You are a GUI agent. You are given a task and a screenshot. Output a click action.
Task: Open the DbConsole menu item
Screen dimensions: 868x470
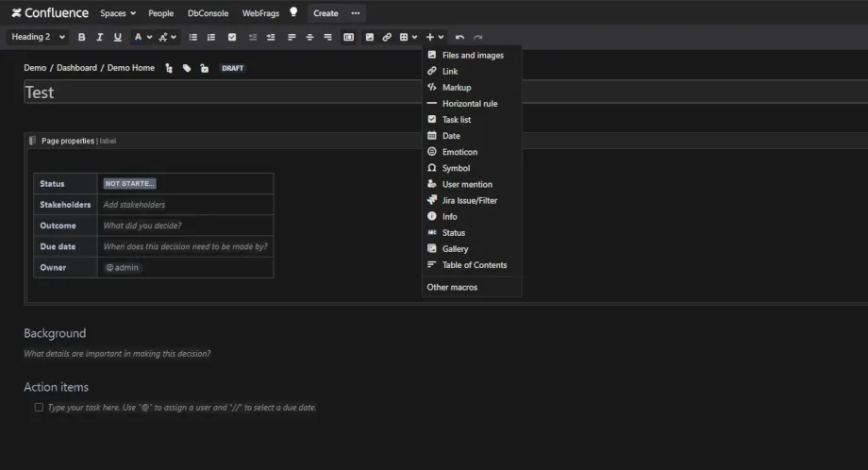click(208, 13)
